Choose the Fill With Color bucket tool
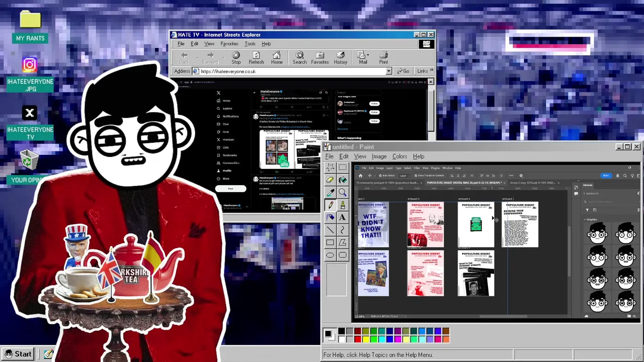Viewport: 644px width, 362px height. (x=343, y=180)
